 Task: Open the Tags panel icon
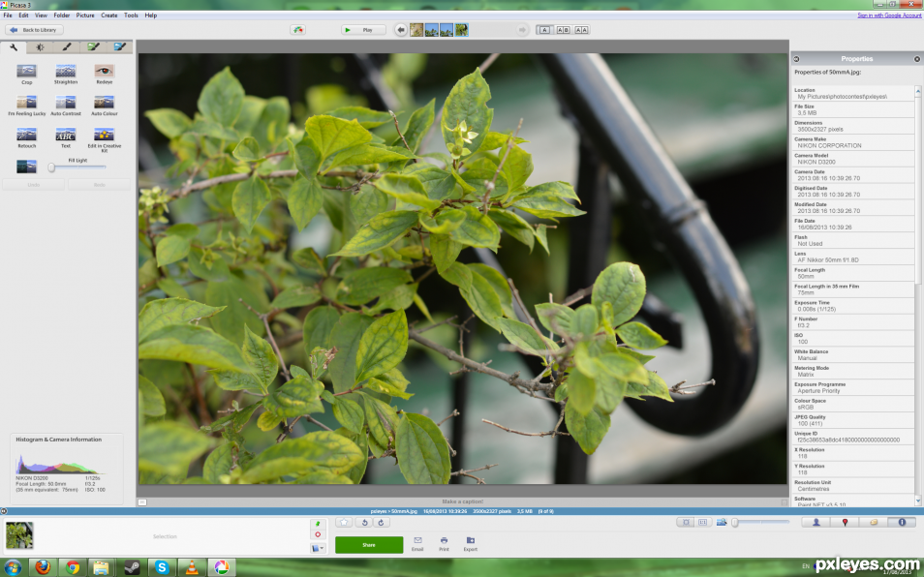pos(874,522)
